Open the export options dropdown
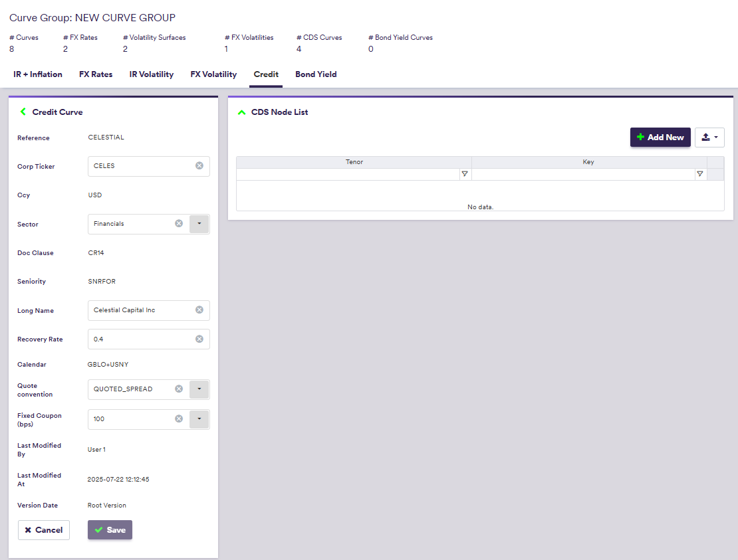Viewport: 738px width, 560px height. (x=709, y=138)
